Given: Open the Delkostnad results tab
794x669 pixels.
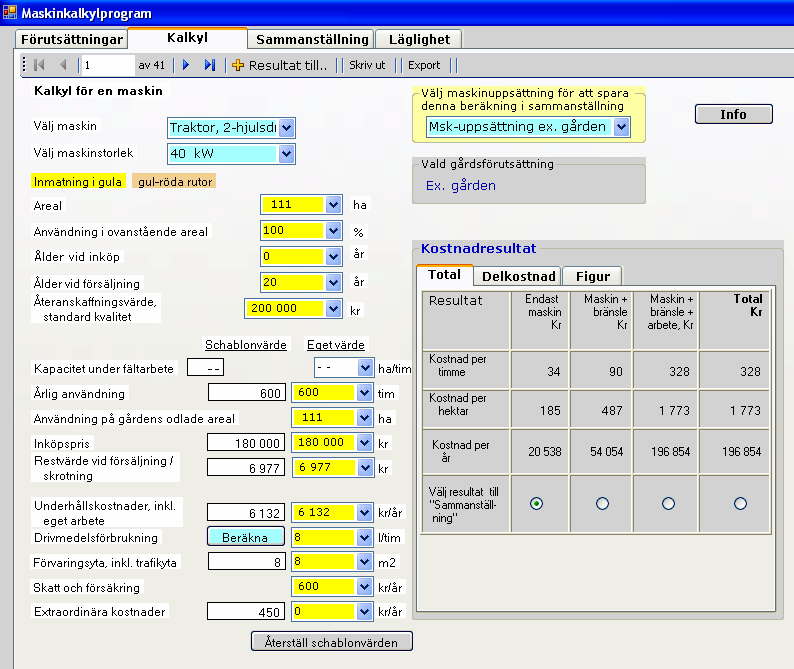Looking at the screenshot, I should [518, 277].
